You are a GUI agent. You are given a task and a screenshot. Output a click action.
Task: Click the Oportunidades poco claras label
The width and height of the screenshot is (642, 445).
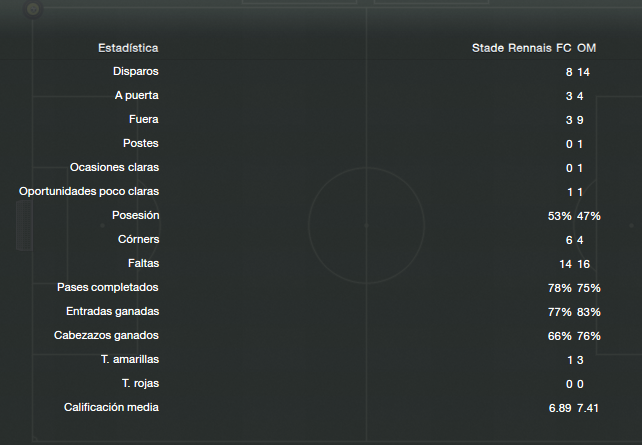(x=89, y=192)
